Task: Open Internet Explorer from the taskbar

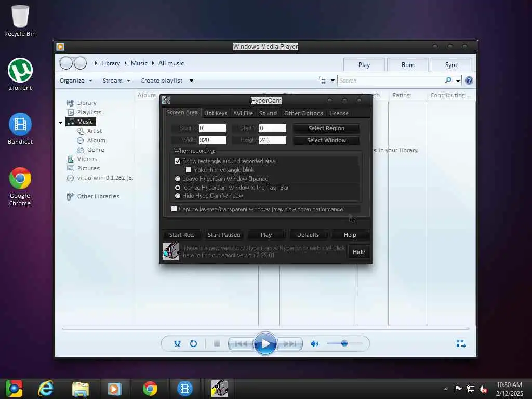Action: [x=46, y=389]
